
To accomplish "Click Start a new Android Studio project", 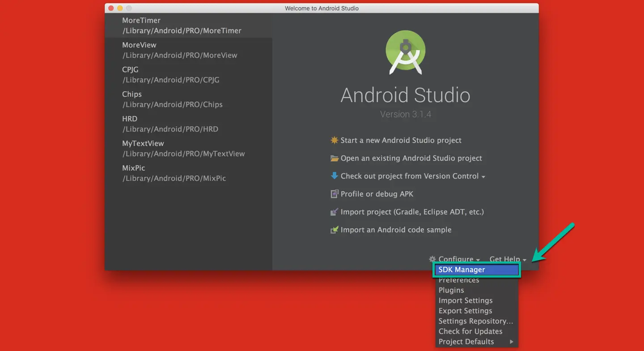I will click(401, 140).
